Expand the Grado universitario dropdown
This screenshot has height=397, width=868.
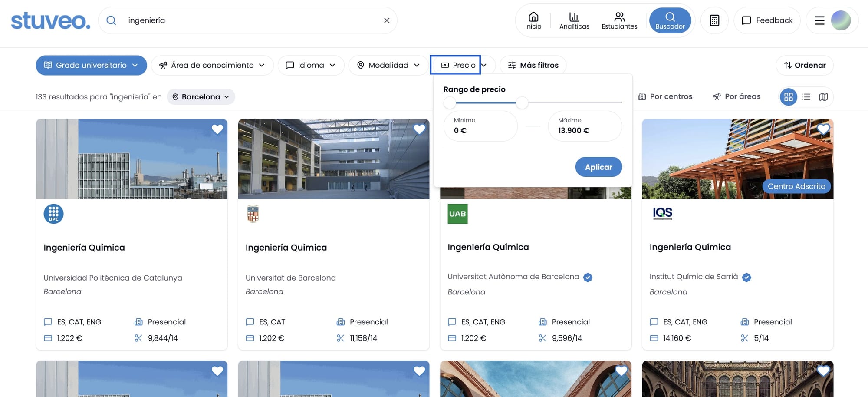point(91,65)
